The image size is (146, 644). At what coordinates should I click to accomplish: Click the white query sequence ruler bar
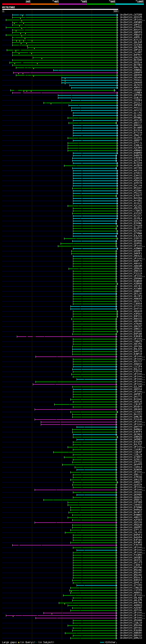click(60, 10)
